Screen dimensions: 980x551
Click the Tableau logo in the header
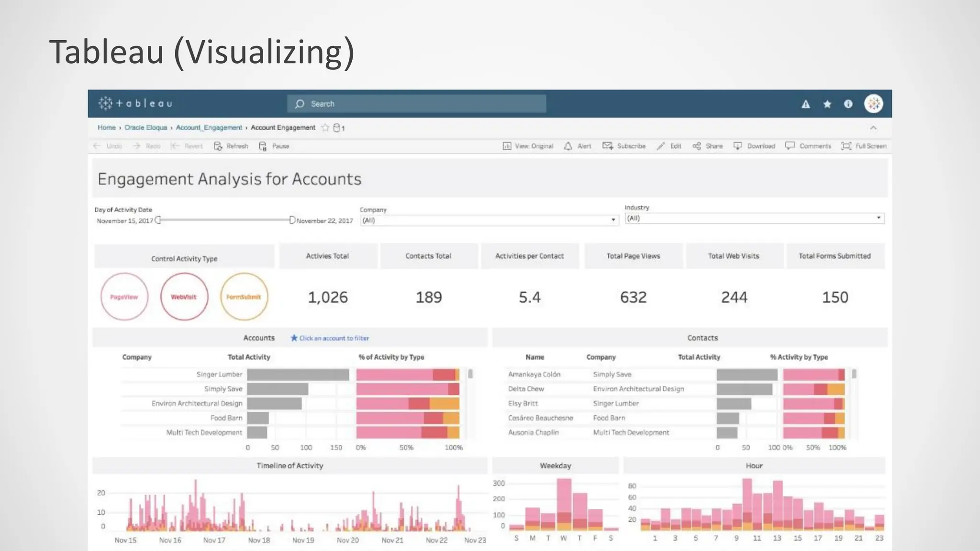point(135,103)
